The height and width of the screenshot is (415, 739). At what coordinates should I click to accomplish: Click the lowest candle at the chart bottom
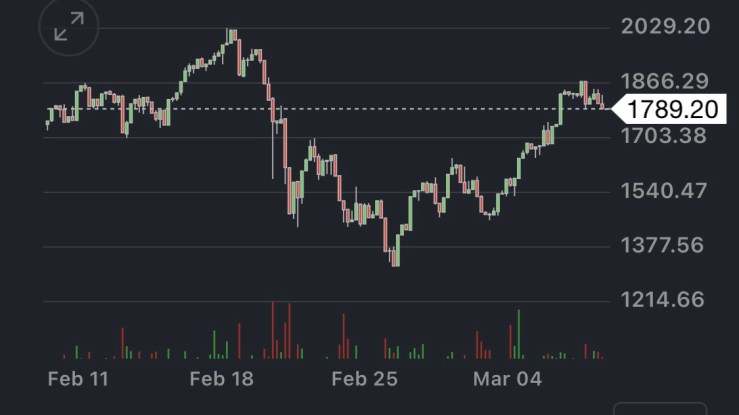click(395, 258)
